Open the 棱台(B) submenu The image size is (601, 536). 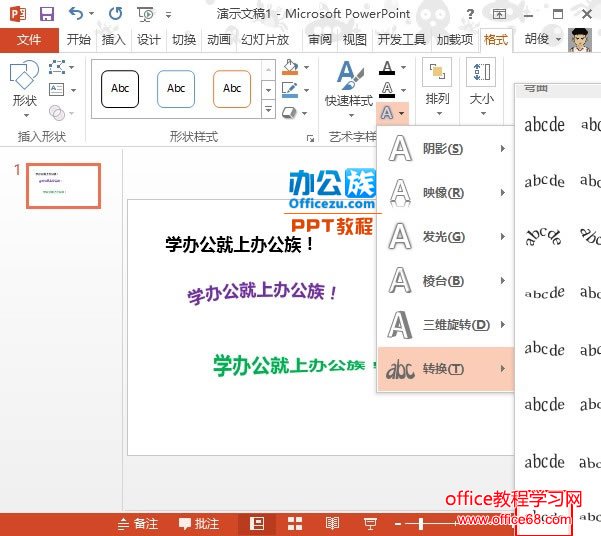[445, 281]
